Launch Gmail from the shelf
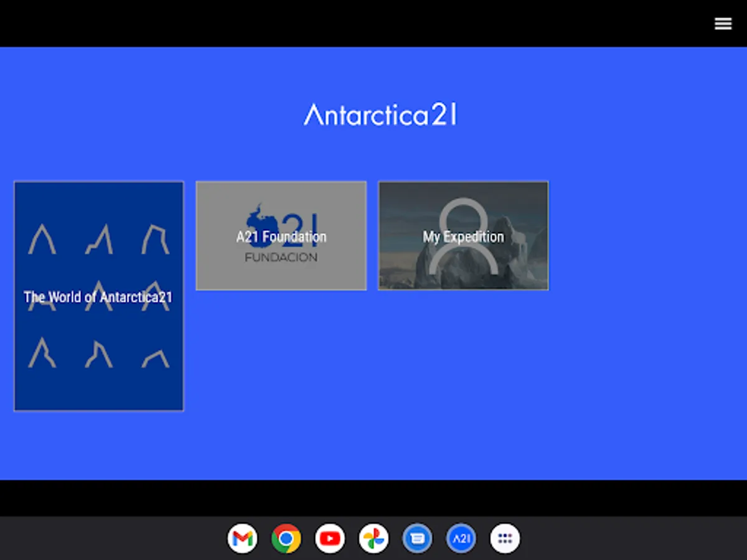Screen dimensions: 747x560 point(242,538)
